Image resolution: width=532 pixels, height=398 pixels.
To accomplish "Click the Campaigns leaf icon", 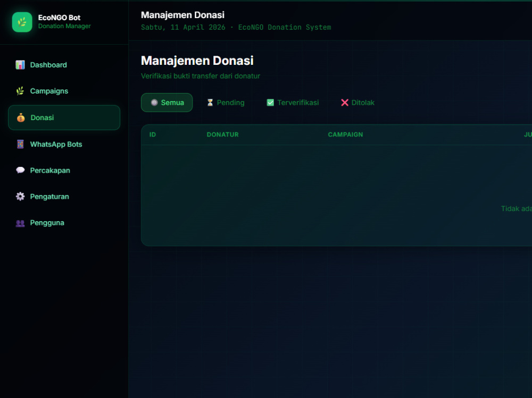I will (x=20, y=91).
